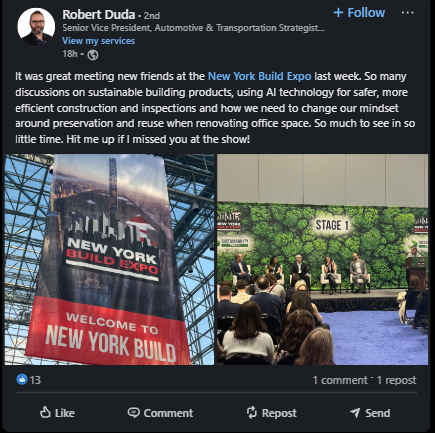Click the plus icon beside Follow
This screenshot has width=435, height=433.
(338, 13)
